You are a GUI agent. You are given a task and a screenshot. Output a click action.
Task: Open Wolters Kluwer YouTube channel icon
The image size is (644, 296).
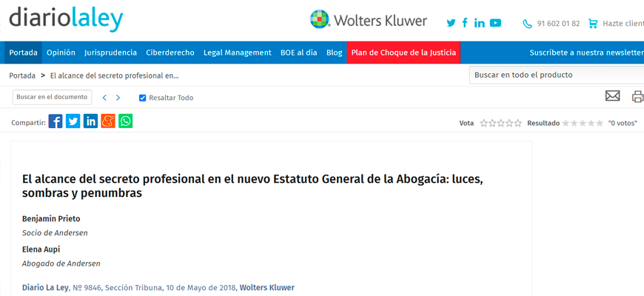click(495, 23)
